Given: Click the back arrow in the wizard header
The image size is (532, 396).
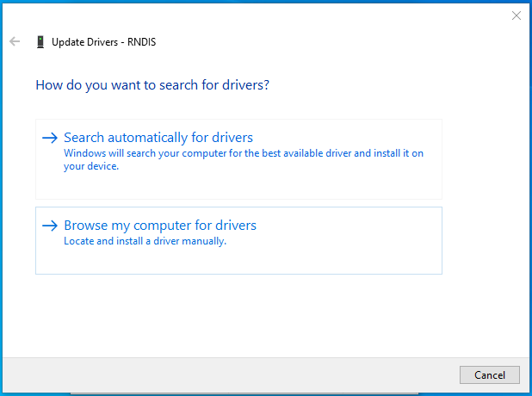Looking at the screenshot, I should click(15, 41).
